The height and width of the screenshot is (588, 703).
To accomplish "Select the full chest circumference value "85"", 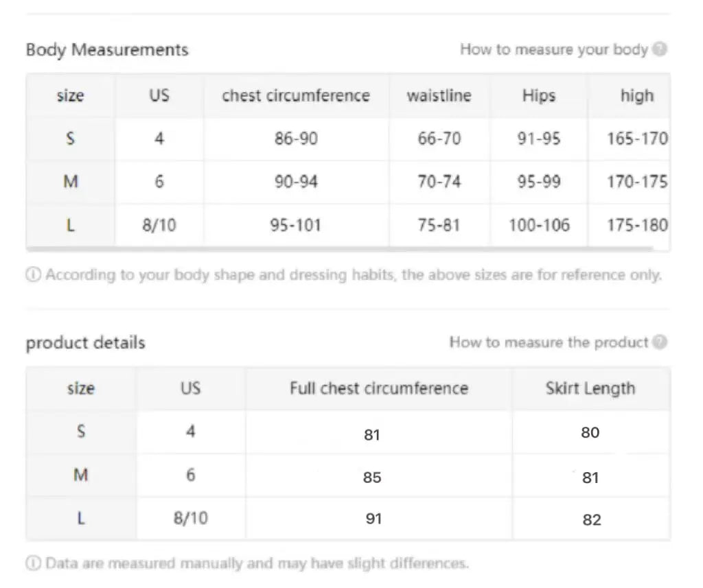I will point(372,477).
